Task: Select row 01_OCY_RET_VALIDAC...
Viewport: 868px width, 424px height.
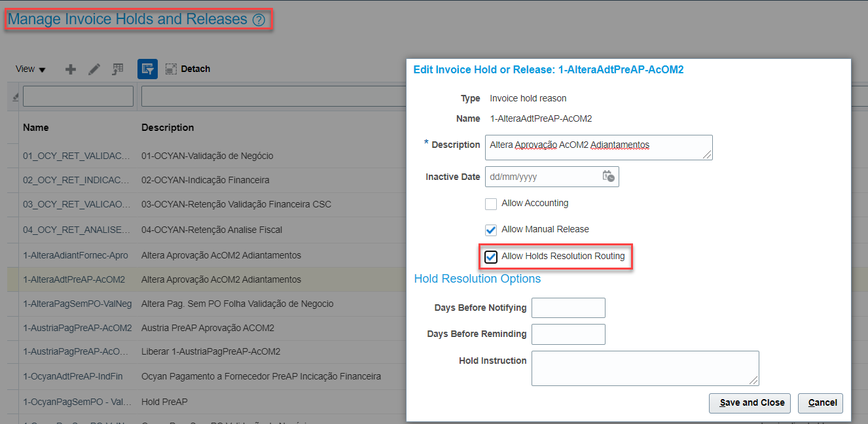Action: click(77, 156)
